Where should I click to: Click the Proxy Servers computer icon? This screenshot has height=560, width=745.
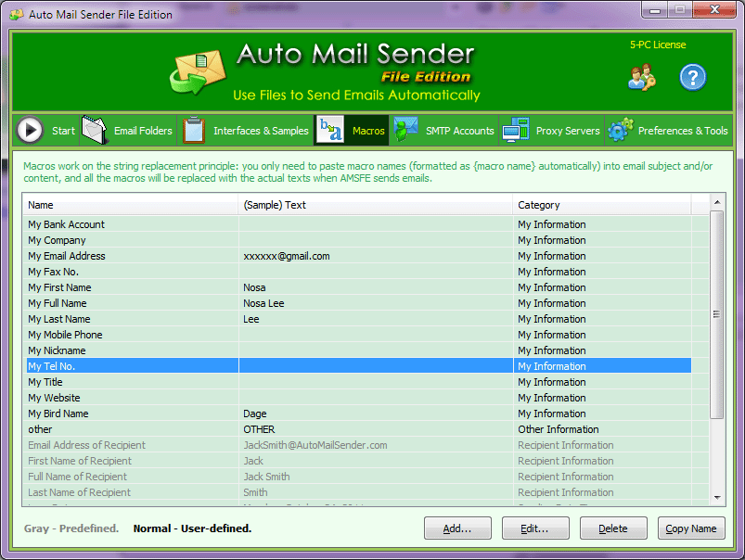516,130
